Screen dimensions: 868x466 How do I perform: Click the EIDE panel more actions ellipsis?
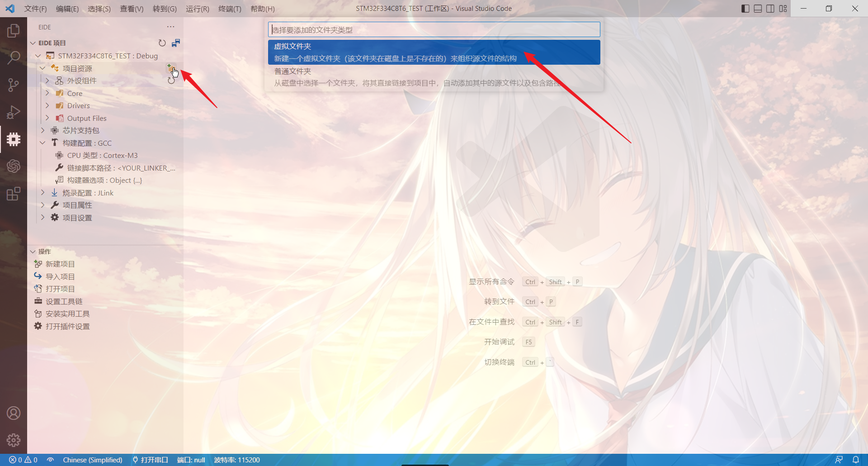point(170,27)
